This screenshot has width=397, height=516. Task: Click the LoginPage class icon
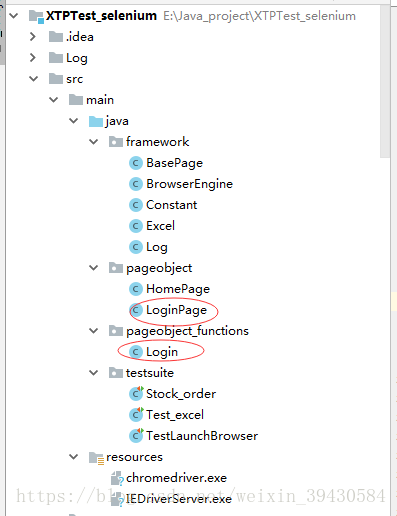click(136, 310)
